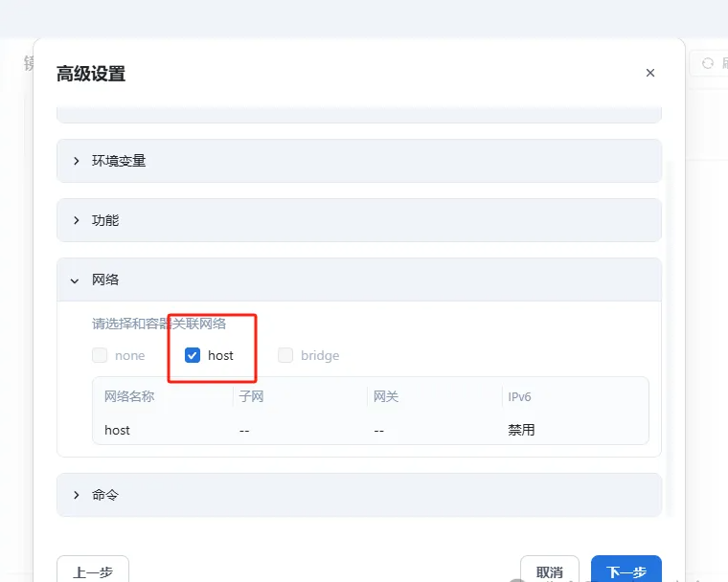Tick the none network checkbox
The image size is (728, 582).
pos(100,355)
